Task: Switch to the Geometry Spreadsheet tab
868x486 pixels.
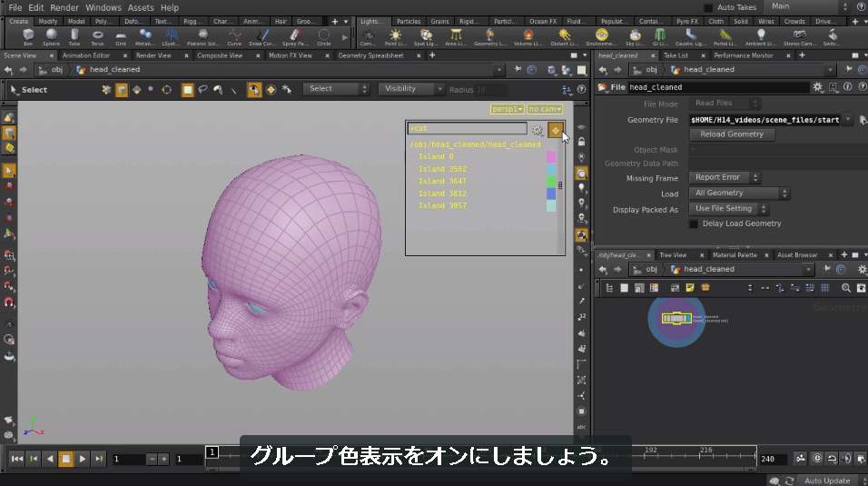Action: click(370, 55)
